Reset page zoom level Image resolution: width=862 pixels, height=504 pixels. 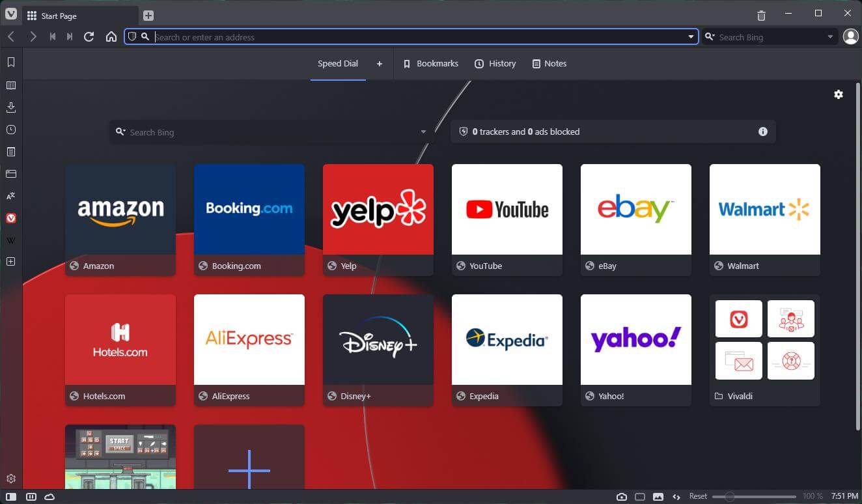(698, 496)
